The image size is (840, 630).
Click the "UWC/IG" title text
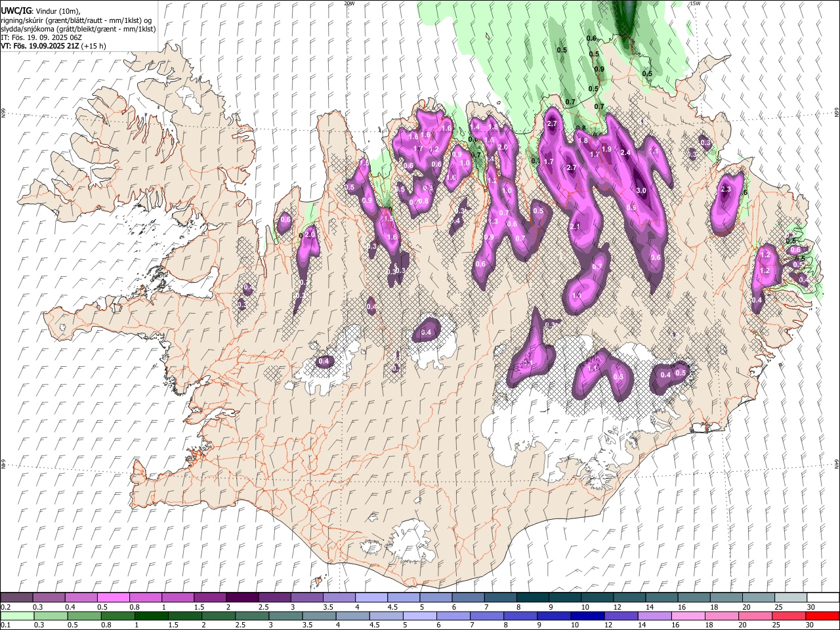click(x=15, y=11)
